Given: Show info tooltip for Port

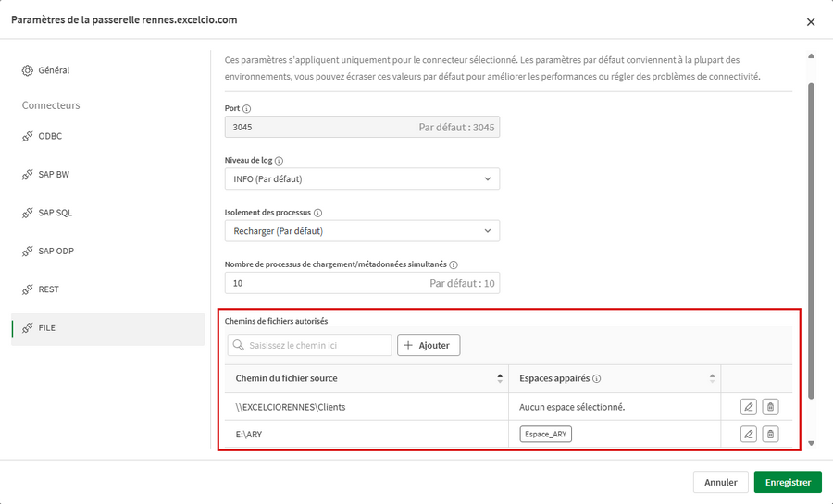Looking at the screenshot, I should click(246, 109).
